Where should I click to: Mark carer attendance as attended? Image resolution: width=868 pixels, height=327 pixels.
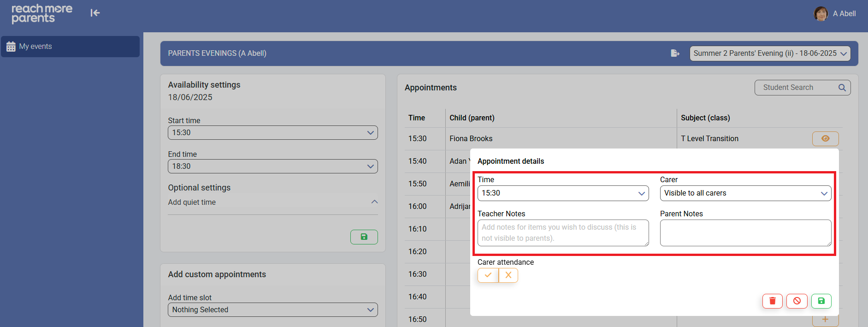pos(488,275)
